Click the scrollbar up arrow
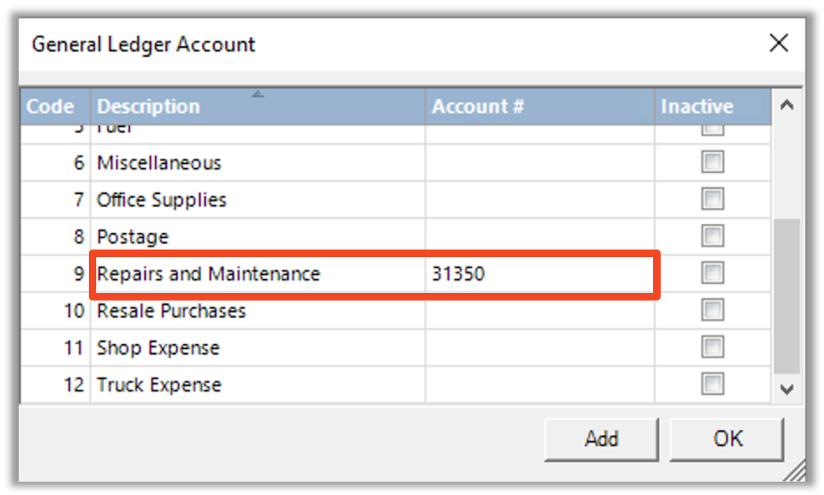Viewport: 824px width, 495px height. [x=787, y=105]
